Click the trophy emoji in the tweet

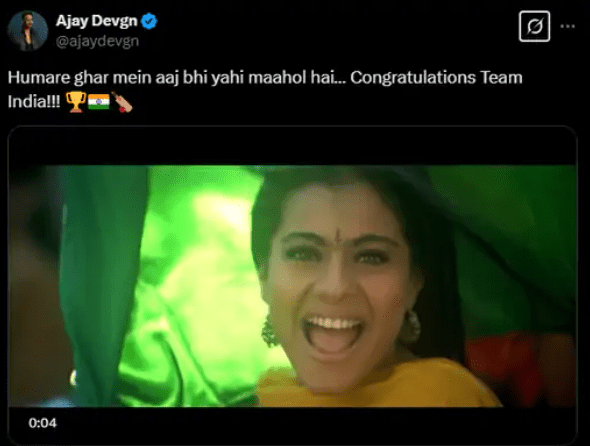(x=76, y=102)
